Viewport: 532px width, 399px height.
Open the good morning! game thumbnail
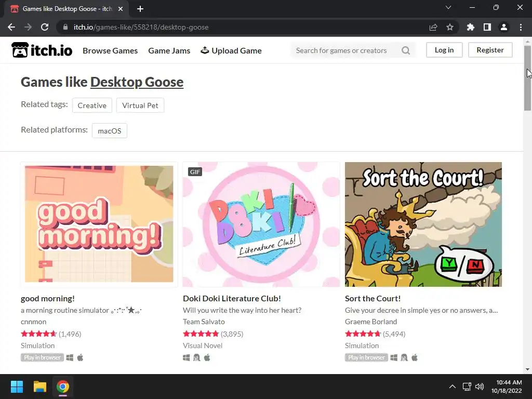[99, 224]
